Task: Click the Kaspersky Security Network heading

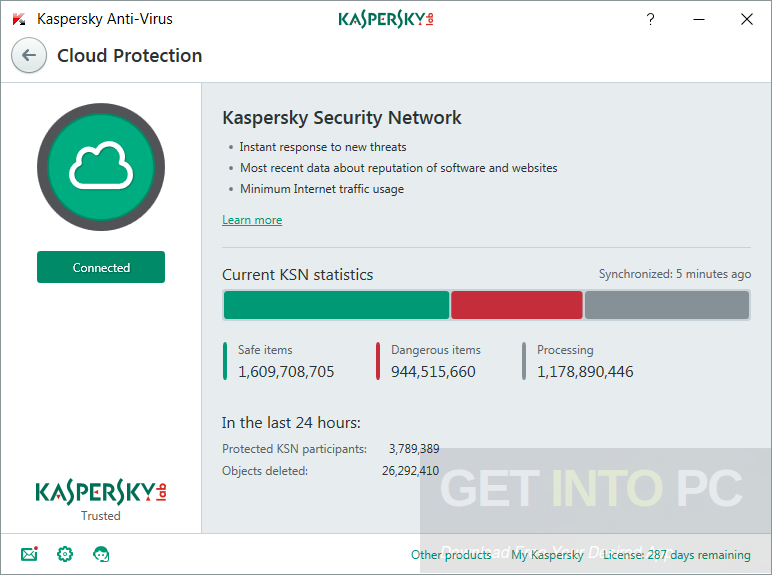Action: click(342, 118)
